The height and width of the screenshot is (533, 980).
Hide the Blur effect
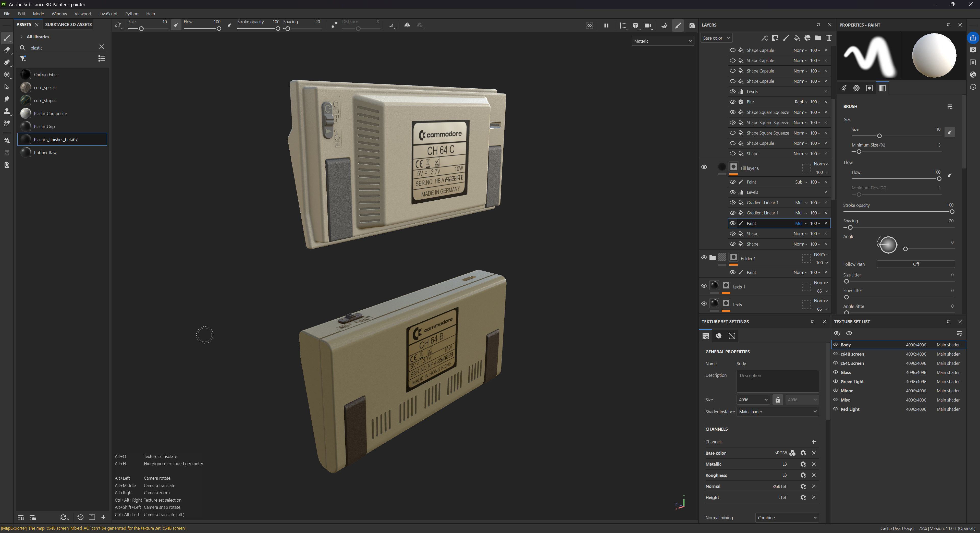click(732, 102)
